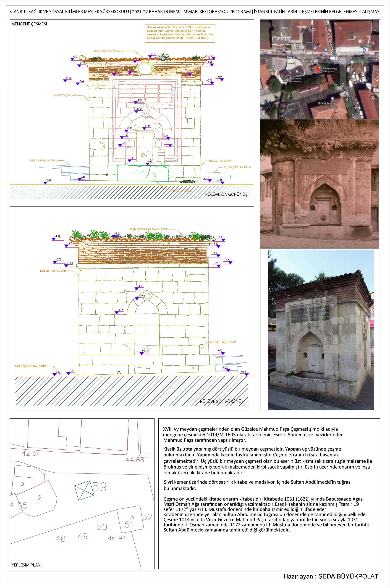The image size is (390, 588).
Task: Select parcel number 49 on the site plan
Action: pyautogui.click(x=83, y=536)
